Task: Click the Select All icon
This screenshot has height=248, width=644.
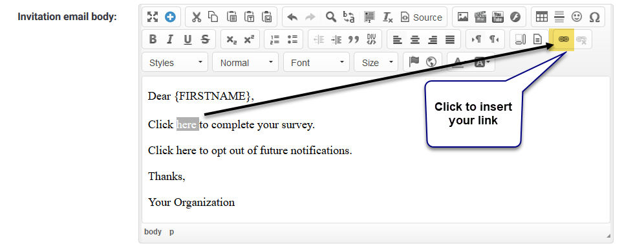Action: coord(370,17)
